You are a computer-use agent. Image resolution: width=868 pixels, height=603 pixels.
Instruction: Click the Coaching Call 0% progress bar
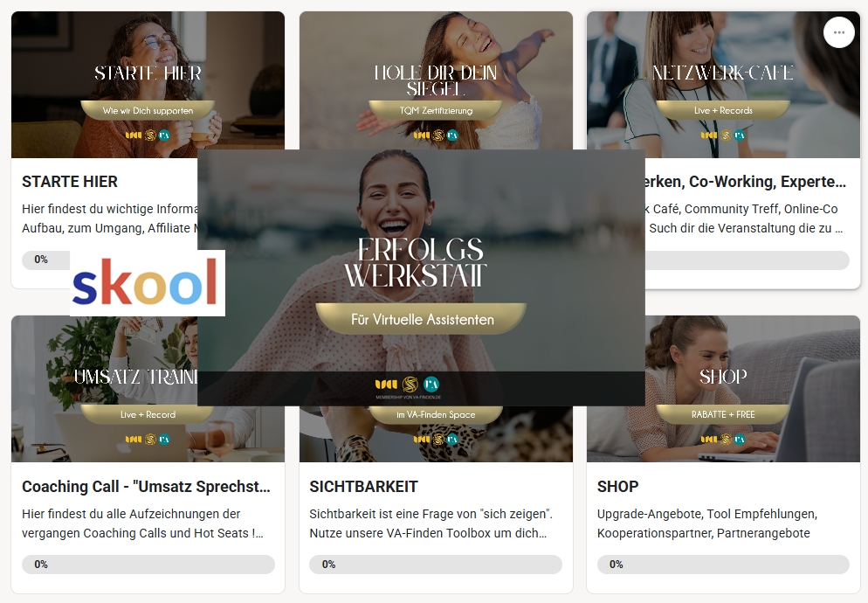pyautogui.click(x=148, y=565)
